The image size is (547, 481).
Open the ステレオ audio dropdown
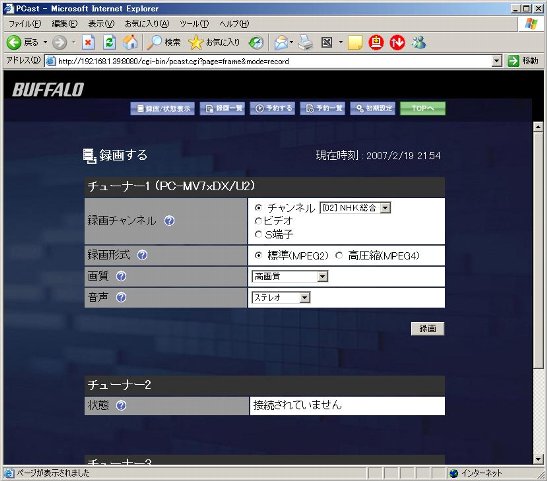click(281, 298)
